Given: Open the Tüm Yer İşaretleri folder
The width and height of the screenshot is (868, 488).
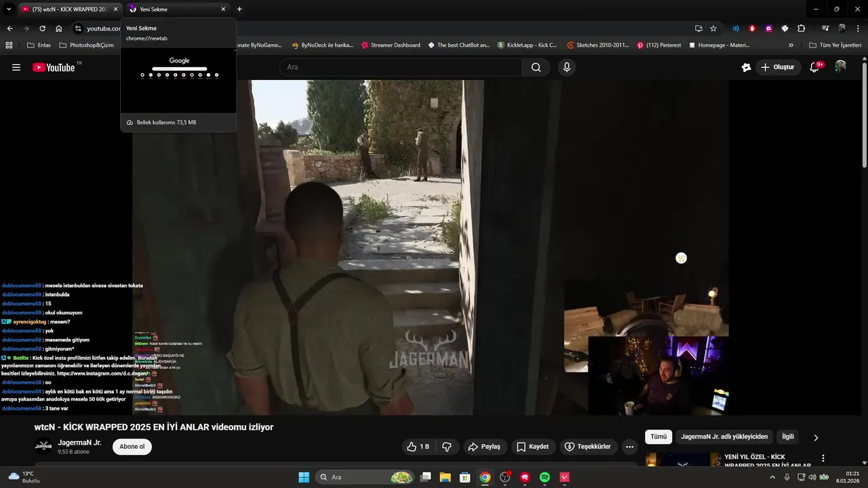Looking at the screenshot, I should coord(835,45).
